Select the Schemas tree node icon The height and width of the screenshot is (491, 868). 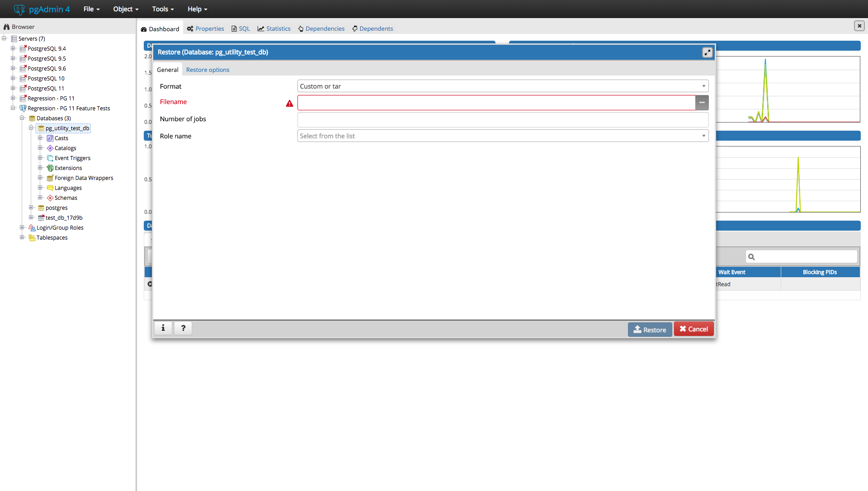[x=50, y=198]
